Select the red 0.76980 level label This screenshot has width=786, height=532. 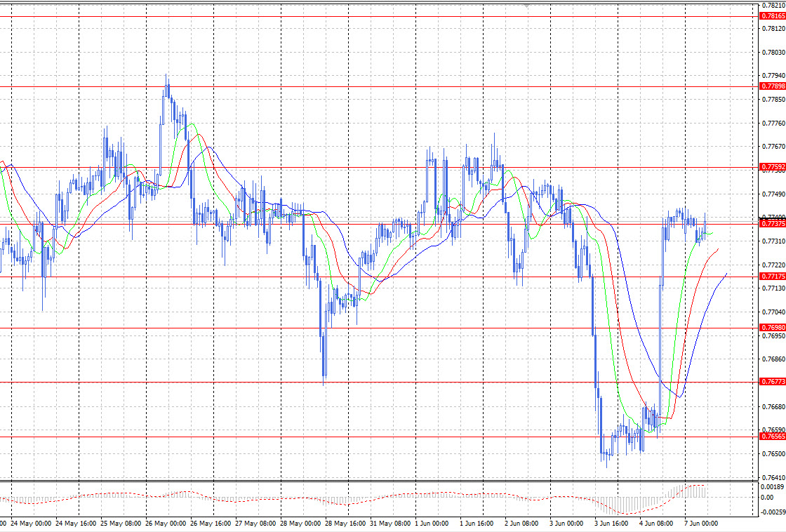pyautogui.click(x=773, y=328)
